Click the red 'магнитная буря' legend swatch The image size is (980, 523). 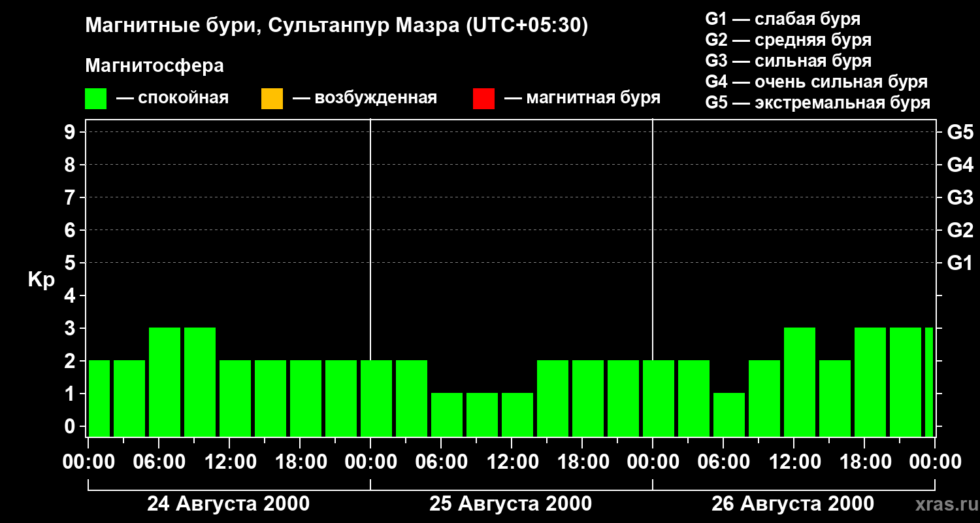483,99
